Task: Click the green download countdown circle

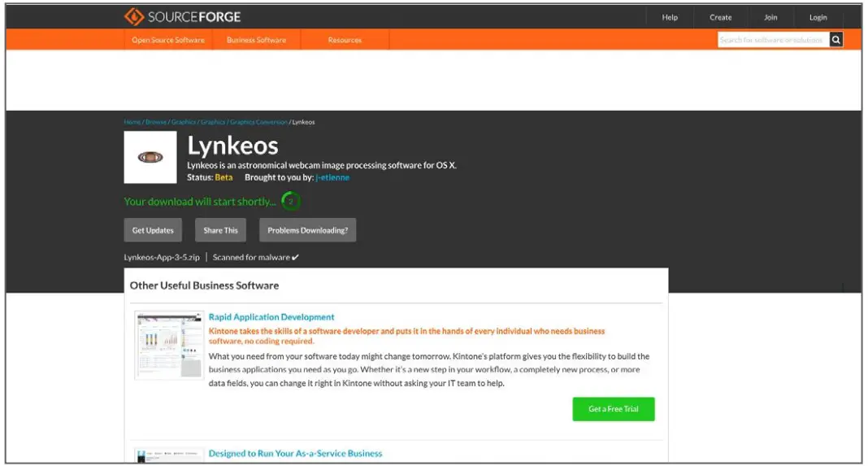Action: pos(290,202)
